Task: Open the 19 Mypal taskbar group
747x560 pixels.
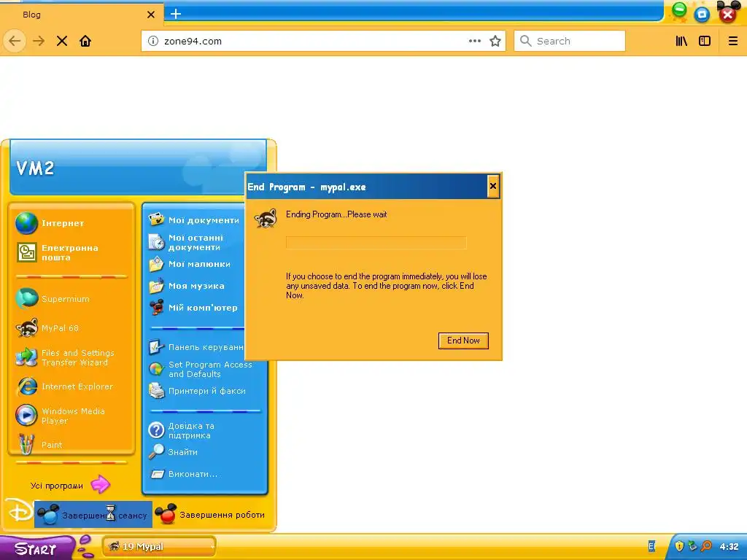Action: [x=159, y=547]
